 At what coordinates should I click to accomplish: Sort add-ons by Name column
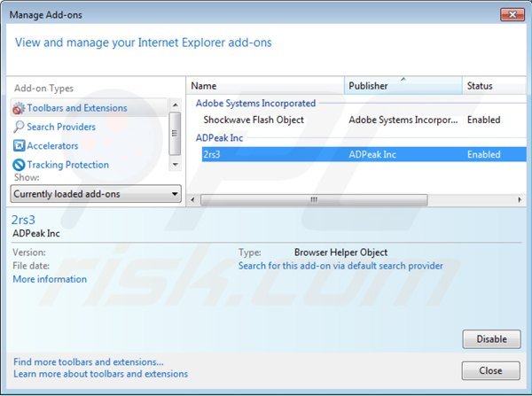click(x=265, y=86)
